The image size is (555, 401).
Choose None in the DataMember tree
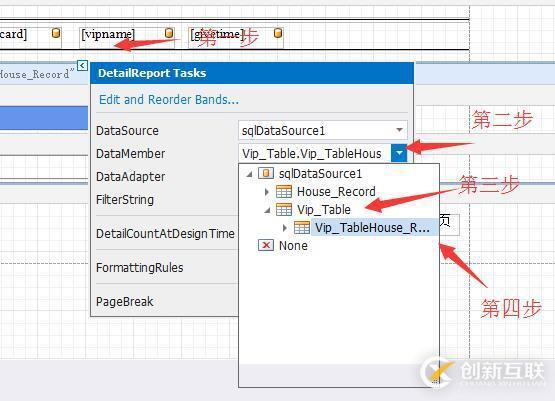tap(293, 246)
